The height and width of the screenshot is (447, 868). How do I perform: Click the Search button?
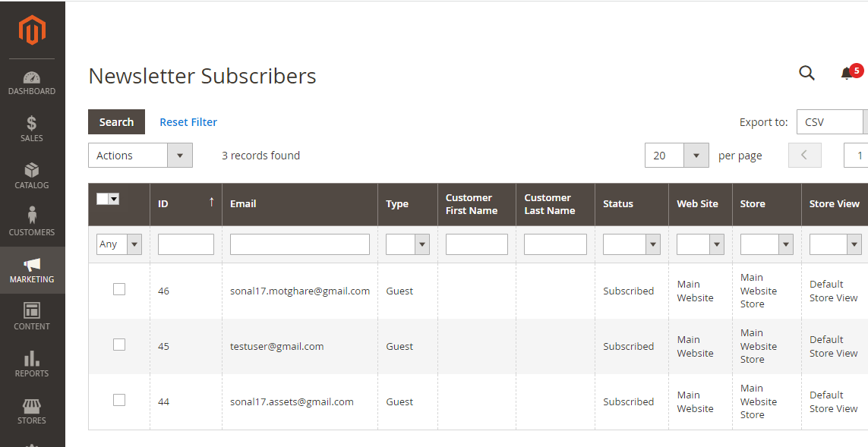click(117, 121)
